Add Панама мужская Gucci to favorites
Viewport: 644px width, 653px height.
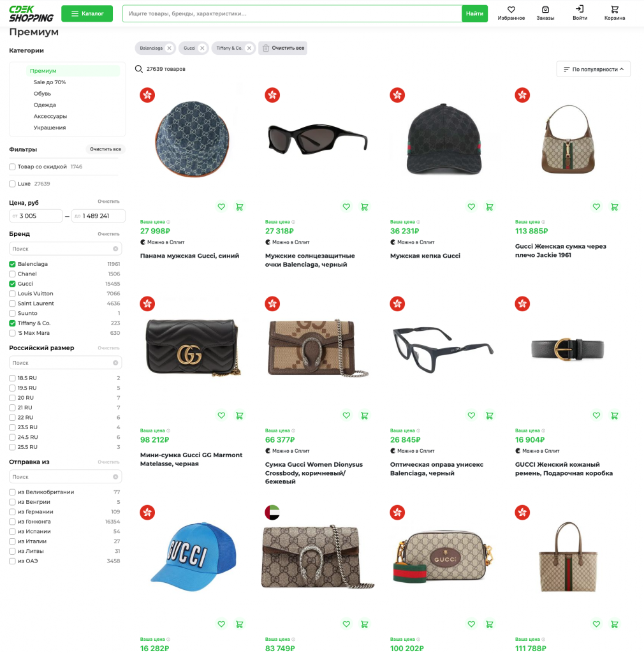(x=221, y=207)
